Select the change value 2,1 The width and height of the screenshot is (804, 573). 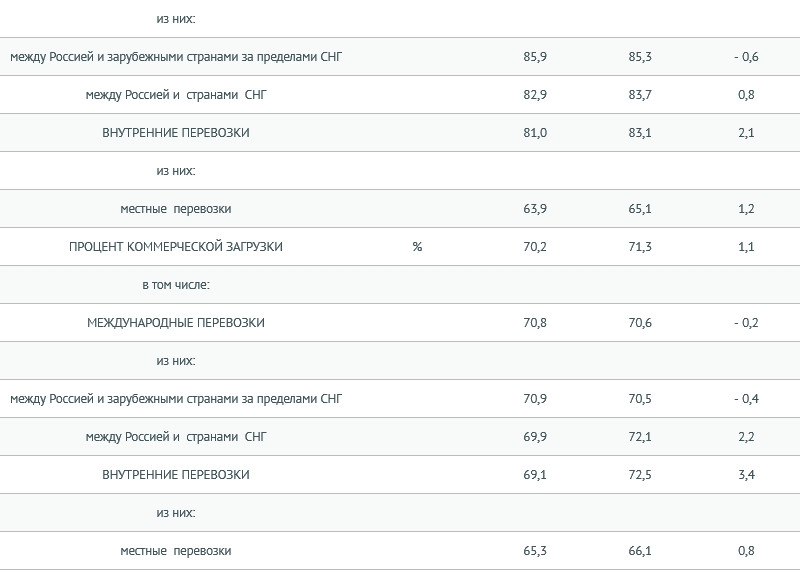click(746, 132)
